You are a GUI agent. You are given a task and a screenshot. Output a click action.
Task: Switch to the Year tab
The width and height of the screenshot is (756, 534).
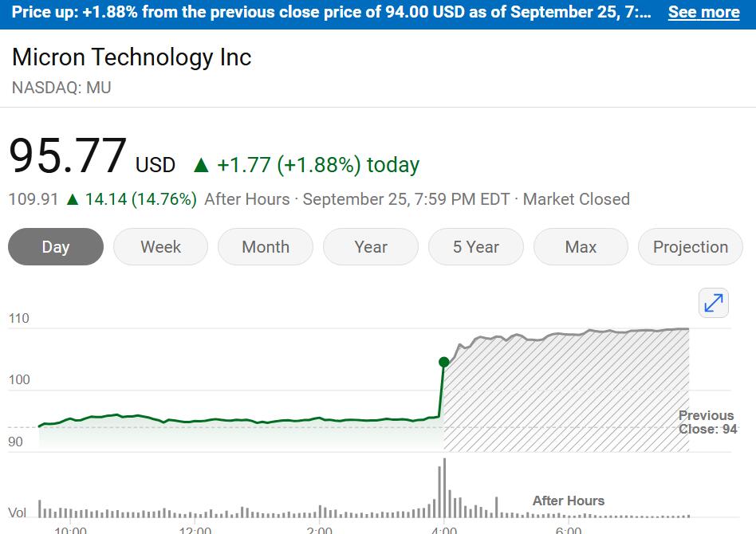[371, 247]
